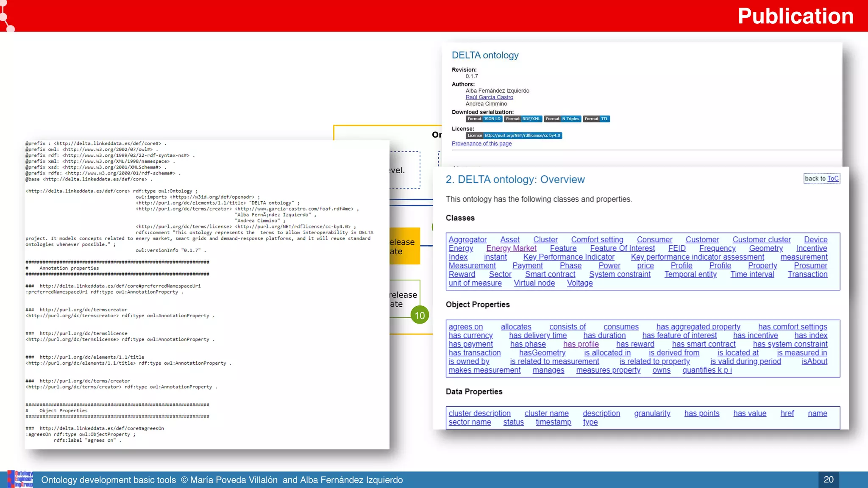This screenshot has height=488, width=868.
Task: Open Provenance of this page link
Action: click(x=481, y=144)
